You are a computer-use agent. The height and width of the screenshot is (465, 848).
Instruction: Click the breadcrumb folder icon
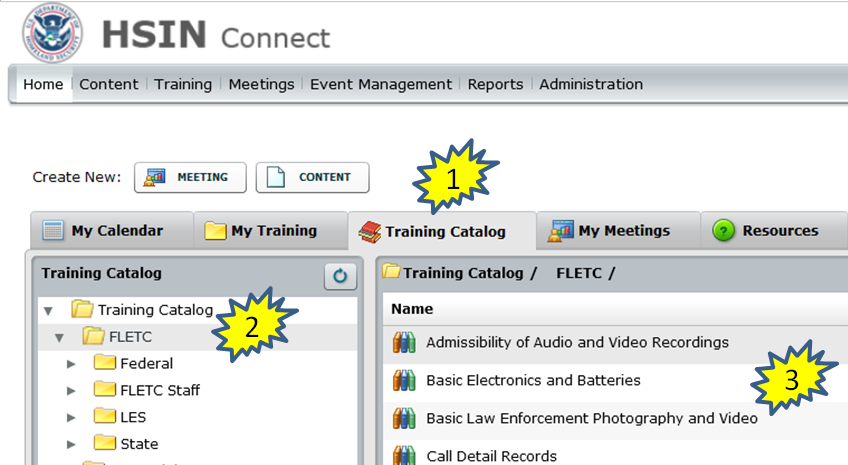click(x=391, y=271)
